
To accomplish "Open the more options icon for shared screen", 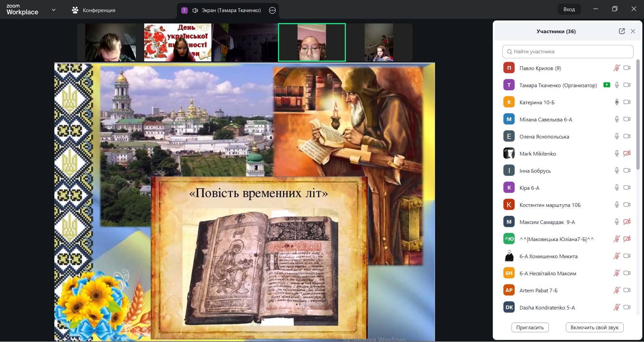I will [272, 10].
